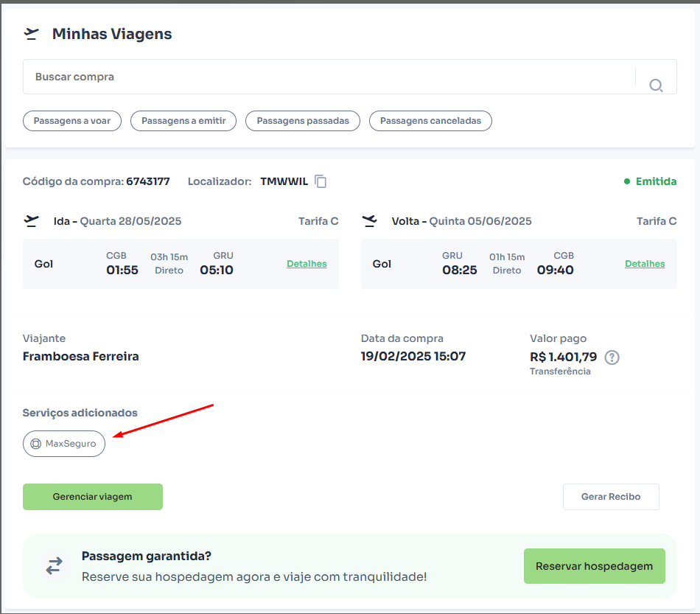Click the Gerenciar viagem button
This screenshot has height=614, width=700.
93,497
